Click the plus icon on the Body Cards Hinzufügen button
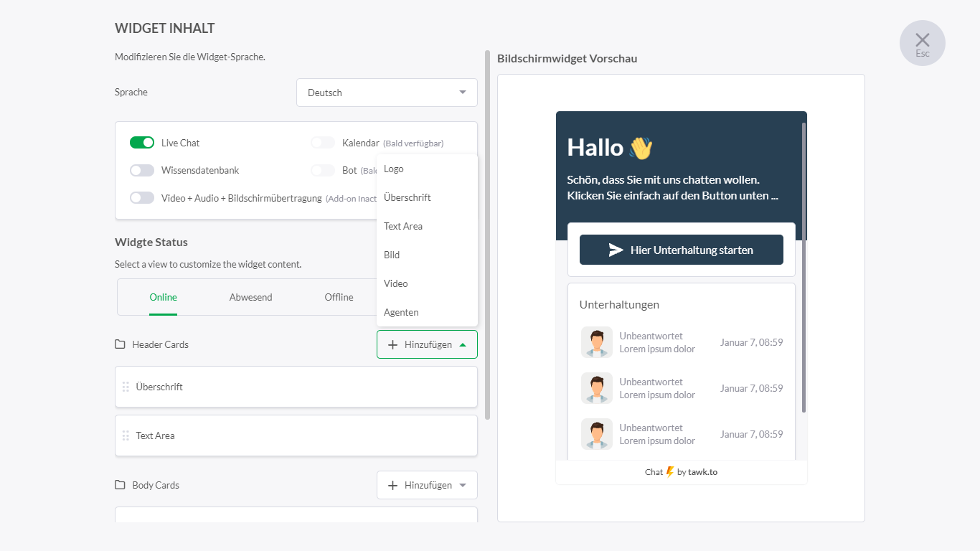 pyautogui.click(x=392, y=485)
